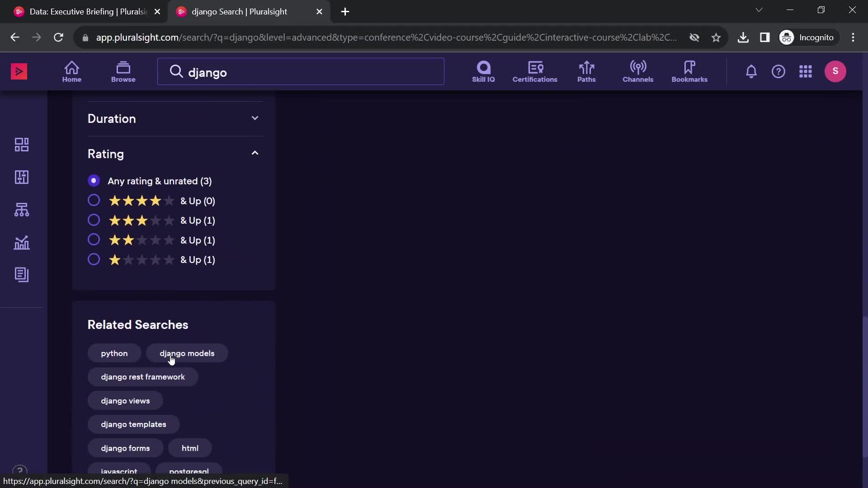Click the Home icon
This screenshot has width=868, height=488.
(72, 71)
